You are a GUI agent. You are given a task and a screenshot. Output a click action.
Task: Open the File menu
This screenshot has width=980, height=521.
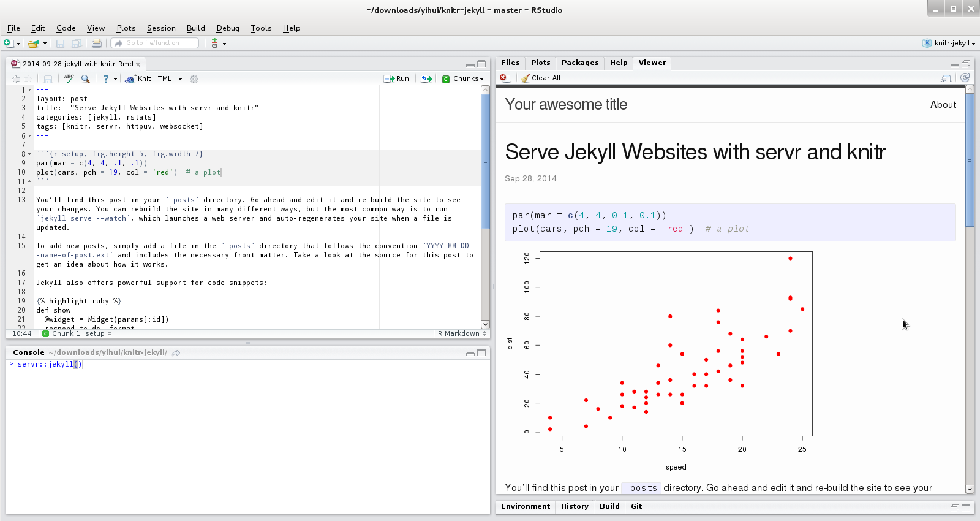click(13, 28)
